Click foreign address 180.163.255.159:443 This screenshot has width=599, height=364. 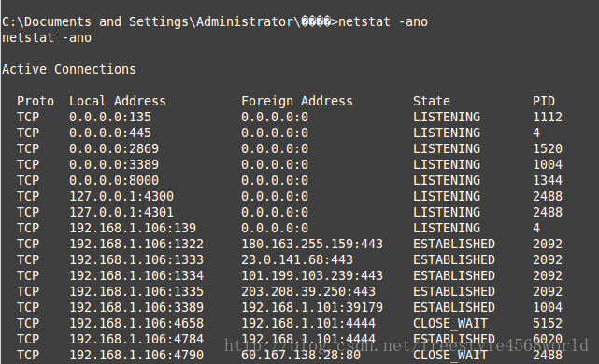(x=312, y=244)
